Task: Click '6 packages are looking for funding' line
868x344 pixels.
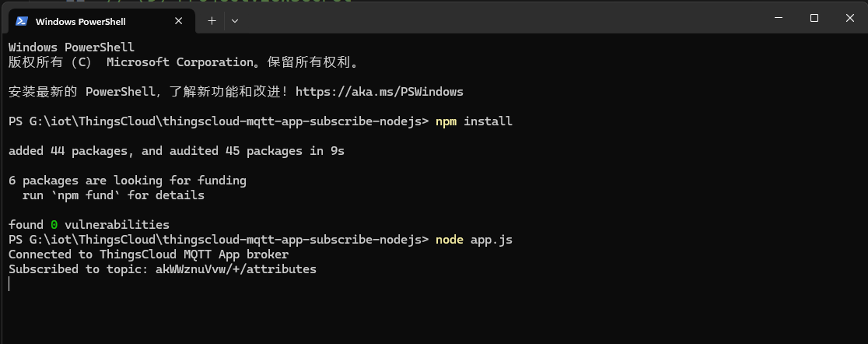Action: pos(128,181)
